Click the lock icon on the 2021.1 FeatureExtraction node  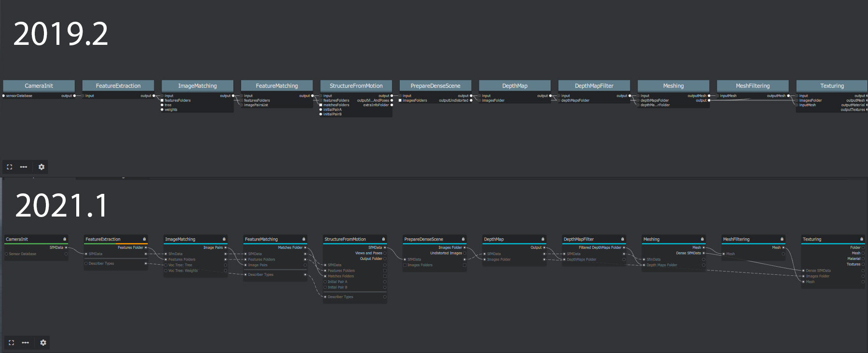144,239
